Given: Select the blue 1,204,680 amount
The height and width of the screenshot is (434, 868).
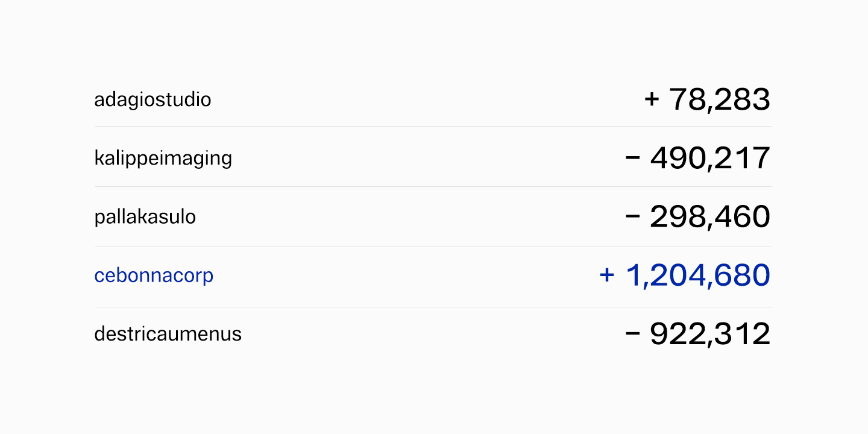Looking at the screenshot, I should point(698,275).
